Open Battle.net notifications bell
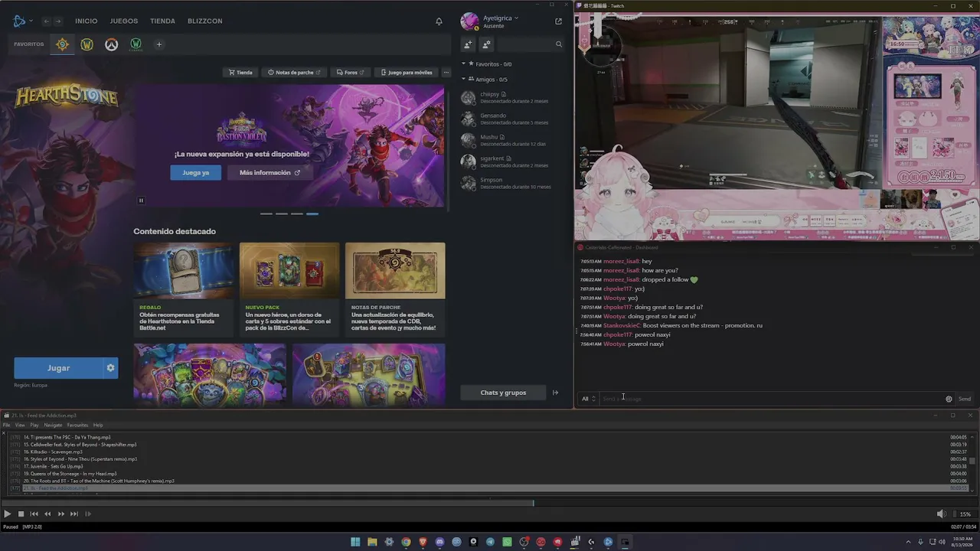 (439, 21)
